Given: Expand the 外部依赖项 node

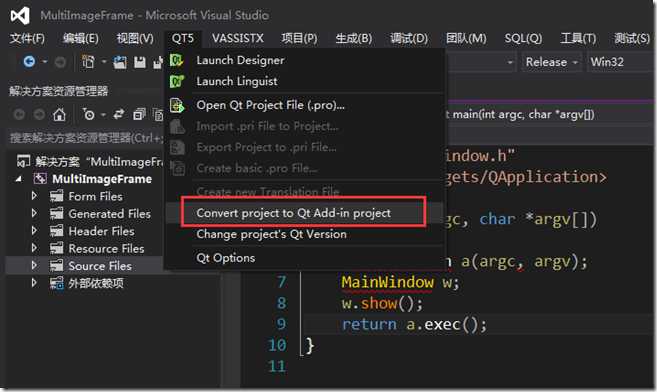Looking at the screenshot, I should [34, 283].
